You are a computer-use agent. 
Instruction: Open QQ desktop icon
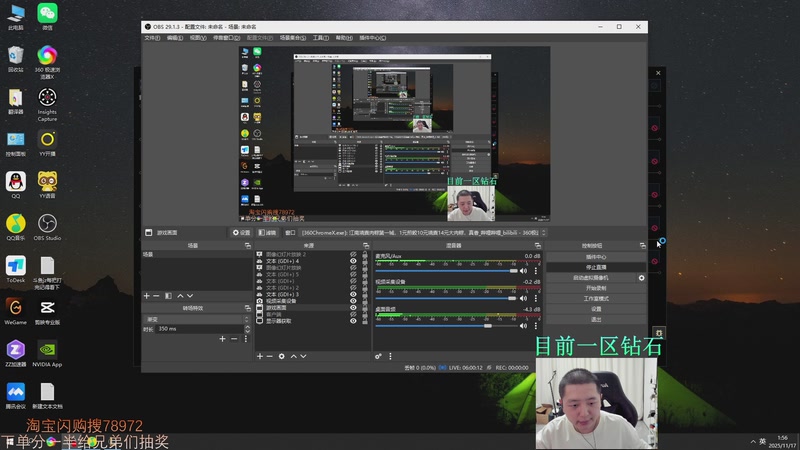click(x=16, y=185)
